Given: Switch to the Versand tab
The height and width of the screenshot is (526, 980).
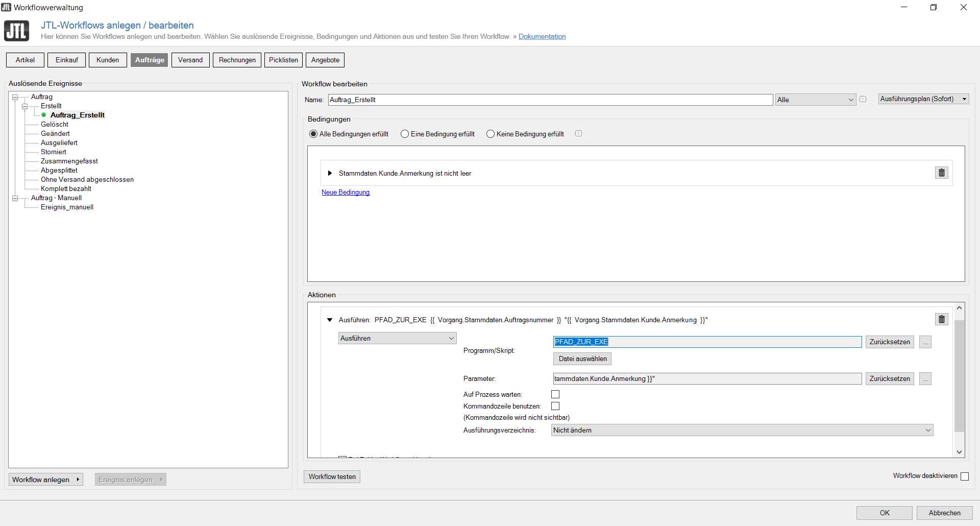Looking at the screenshot, I should coord(190,60).
